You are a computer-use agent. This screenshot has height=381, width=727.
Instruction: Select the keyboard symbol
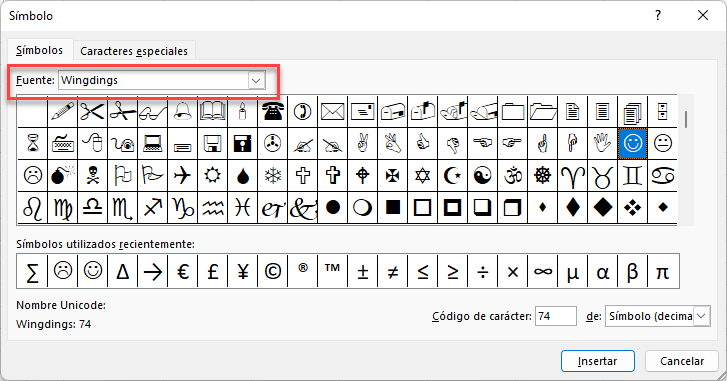[x=63, y=144]
